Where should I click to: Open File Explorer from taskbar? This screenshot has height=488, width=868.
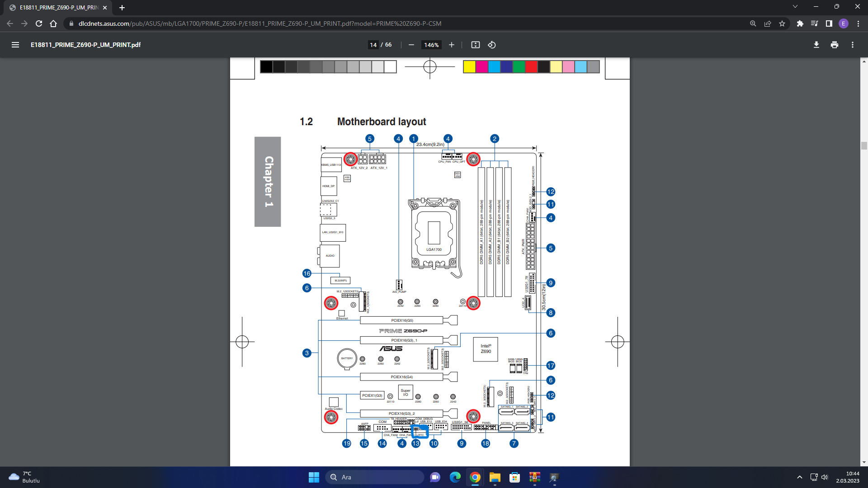coord(495,477)
